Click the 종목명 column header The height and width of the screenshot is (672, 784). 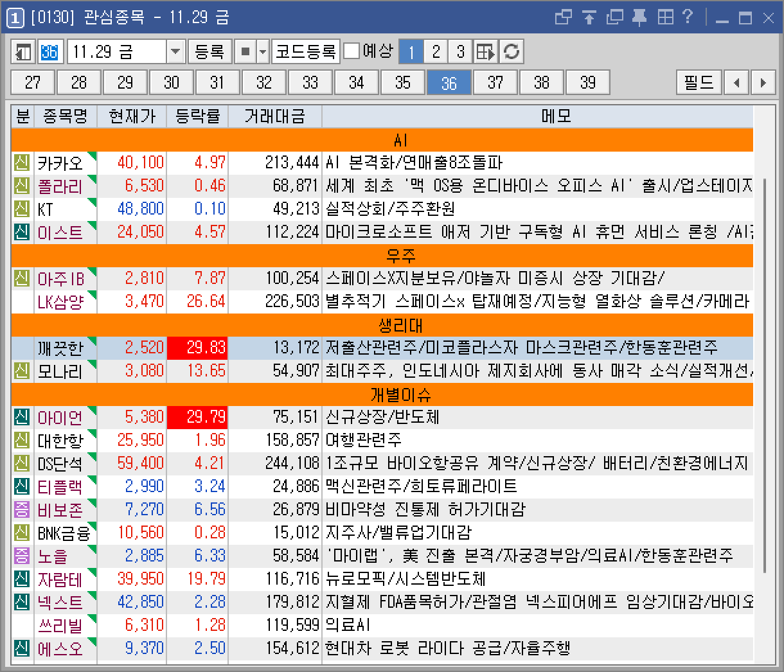[x=65, y=116]
